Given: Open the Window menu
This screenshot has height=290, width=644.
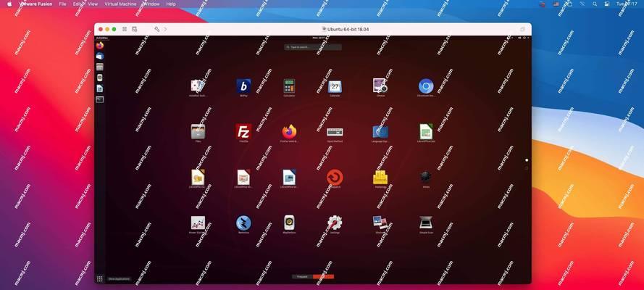Looking at the screenshot, I should [x=151, y=4].
